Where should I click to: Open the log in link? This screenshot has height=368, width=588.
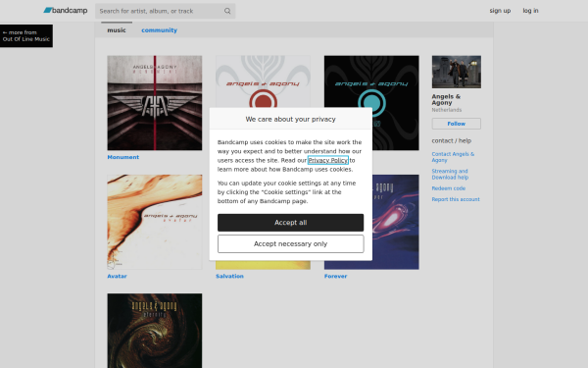(530, 11)
